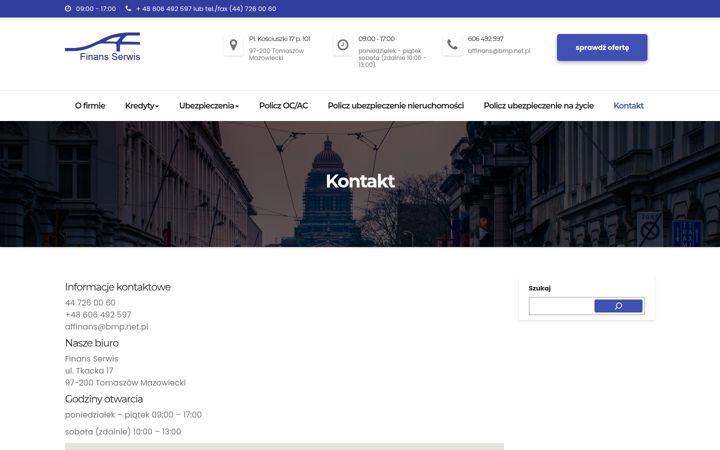720x450 pixels.
Task: Click the address line ul. Tkacka 17
Action: point(89,371)
